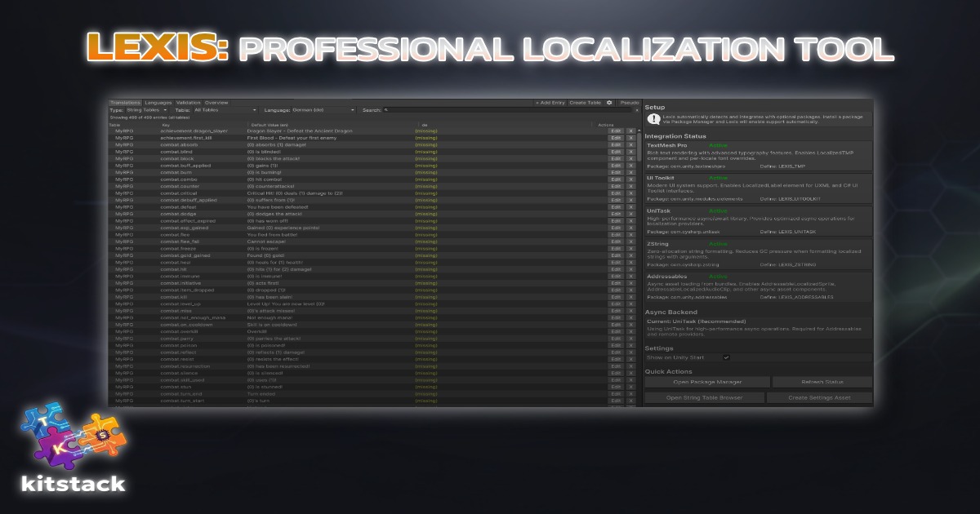Remove the combat.blind row using X
Screen dimensions: 980x514
(631, 152)
